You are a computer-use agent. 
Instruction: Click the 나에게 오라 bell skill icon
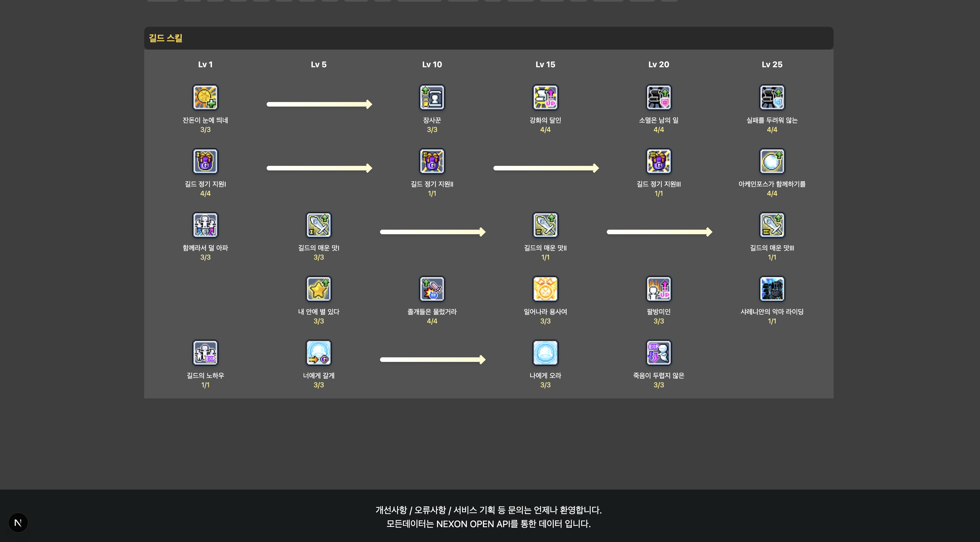tap(545, 353)
